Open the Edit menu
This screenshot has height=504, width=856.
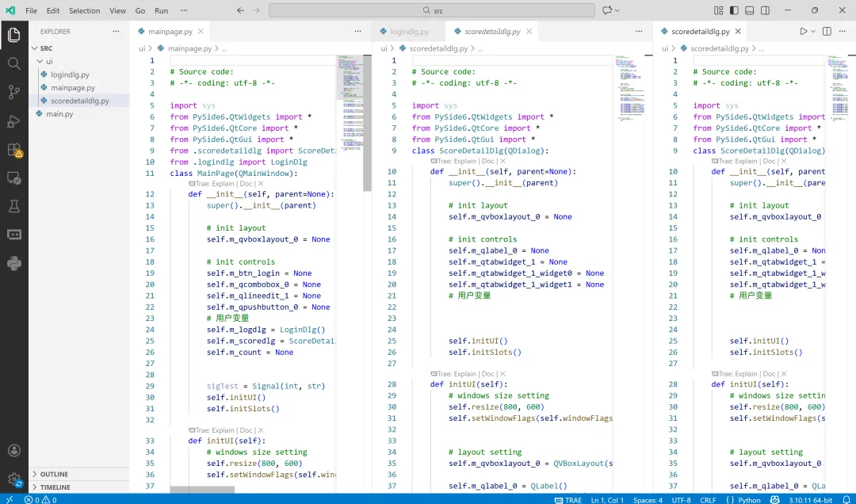click(x=53, y=10)
